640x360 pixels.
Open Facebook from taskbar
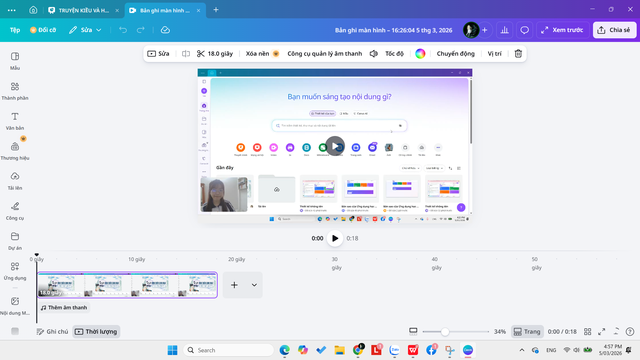[x=431, y=350]
